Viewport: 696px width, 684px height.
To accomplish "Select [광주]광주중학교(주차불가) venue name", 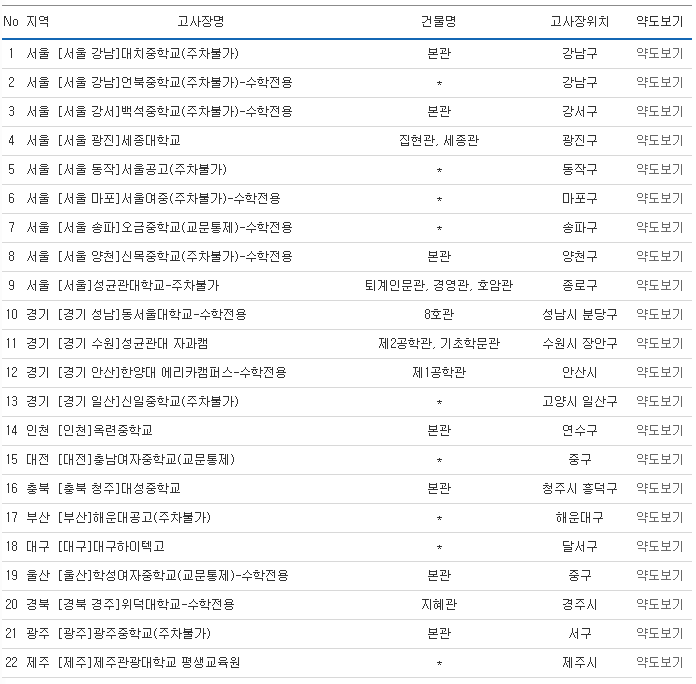I will point(134,633).
